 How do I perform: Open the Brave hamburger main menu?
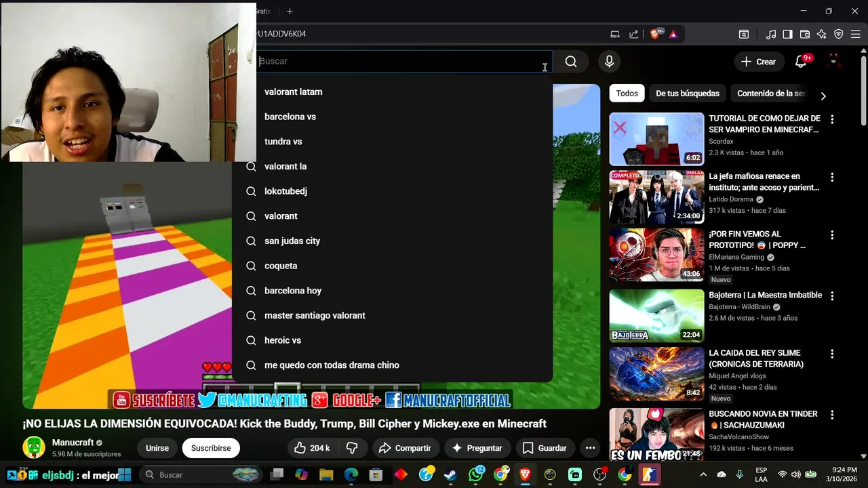click(x=855, y=34)
